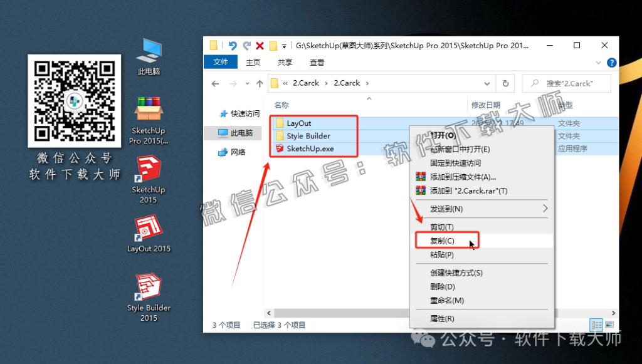Switch to the 主页 ribbon tab
The width and height of the screenshot is (642, 364).
click(x=253, y=62)
